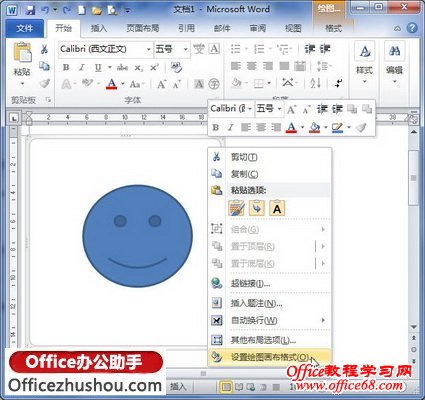Viewport: 425px width, 400px height.
Task: Open the Styles gallery button
Action: 364,63
